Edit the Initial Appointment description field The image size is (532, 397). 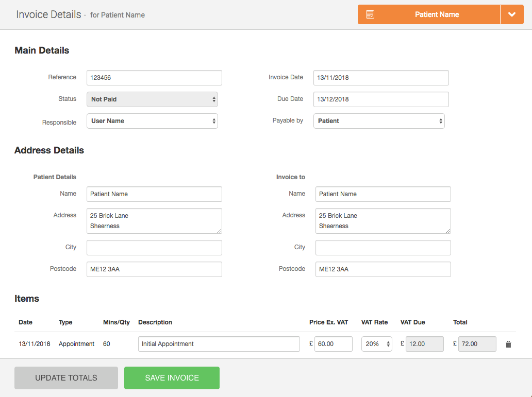[x=219, y=344]
